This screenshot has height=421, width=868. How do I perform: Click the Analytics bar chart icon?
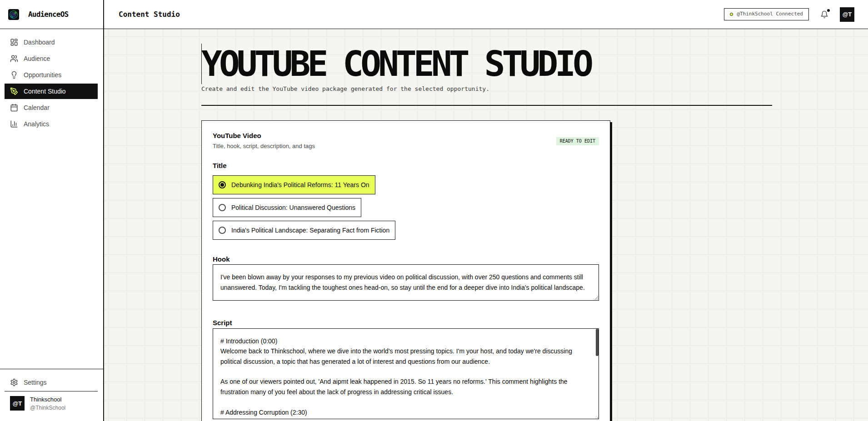14,124
